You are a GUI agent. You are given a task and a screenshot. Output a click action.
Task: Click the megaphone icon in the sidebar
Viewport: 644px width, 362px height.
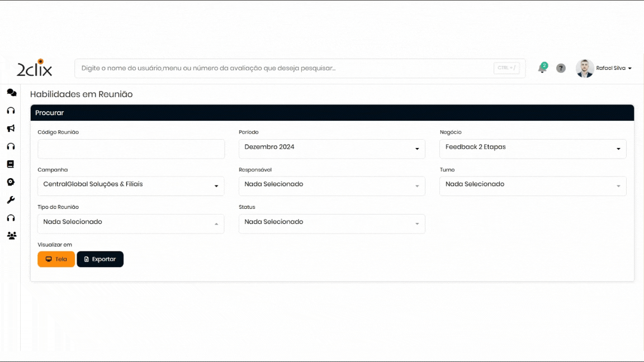pyautogui.click(x=11, y=128)
